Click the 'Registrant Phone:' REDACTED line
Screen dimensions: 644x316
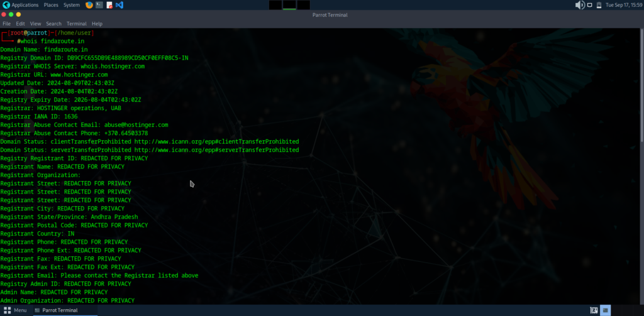(x=64, y=242)
